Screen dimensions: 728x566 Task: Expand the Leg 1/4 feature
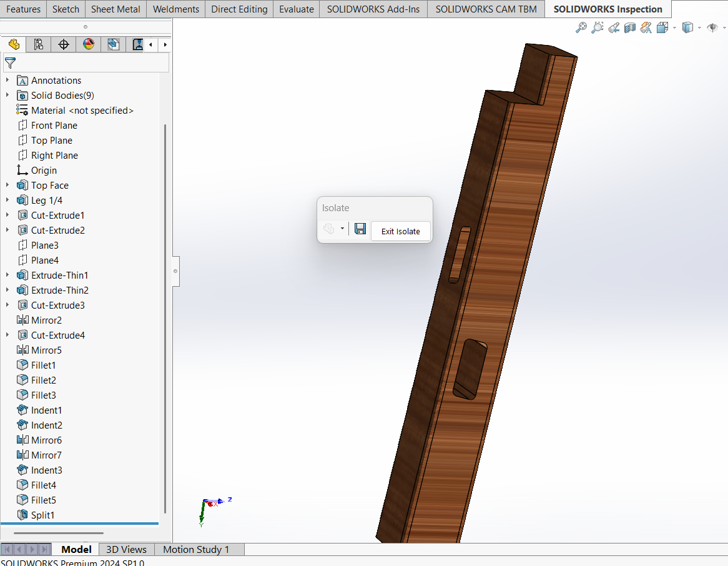(7, 200)
